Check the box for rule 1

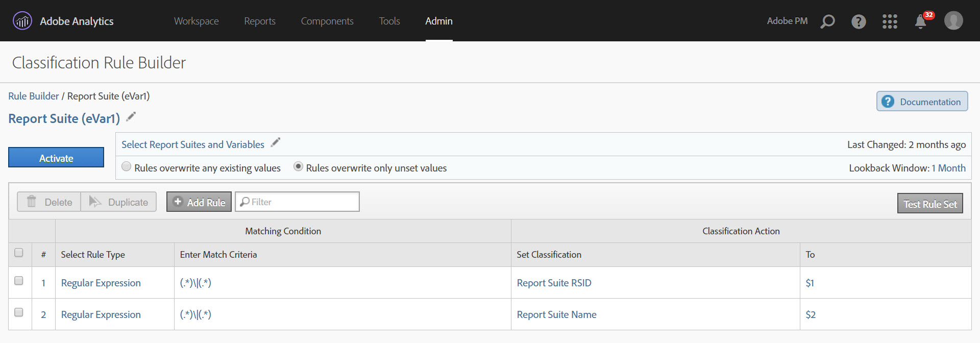pos(19,281)
